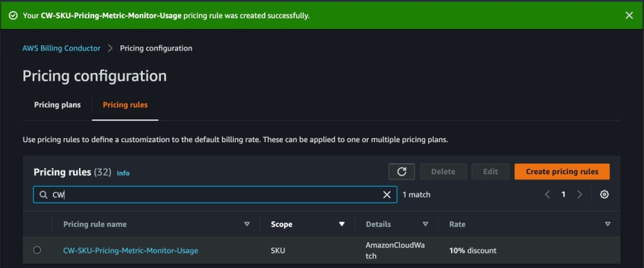Navigate to AWS Billing Conductor breadcrumb
The width and height of the screenshot is (644, 268).
pos(62,48)
